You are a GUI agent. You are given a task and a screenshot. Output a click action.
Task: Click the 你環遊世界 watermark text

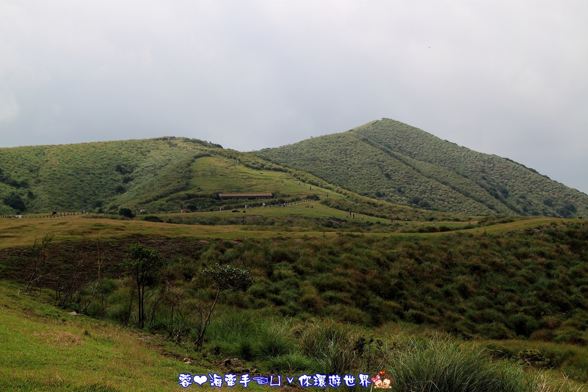click(334, 381)
